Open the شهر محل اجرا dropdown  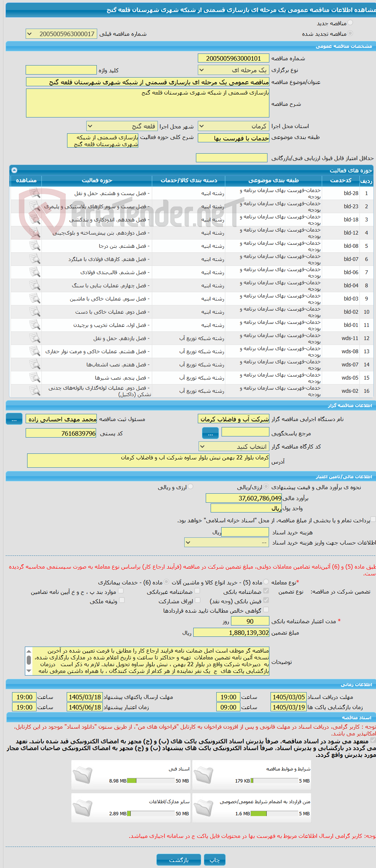pyautogui.click(x=122, y=126)
